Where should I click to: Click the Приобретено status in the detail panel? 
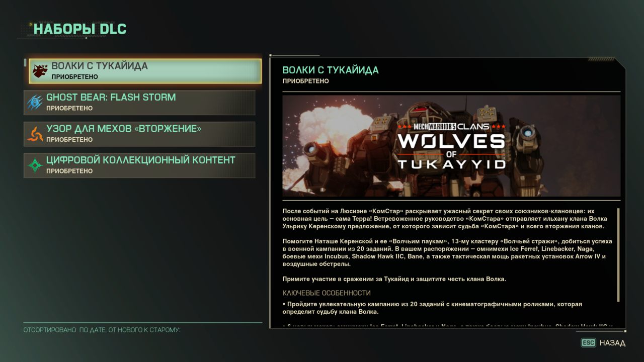(x=305, y=81)
